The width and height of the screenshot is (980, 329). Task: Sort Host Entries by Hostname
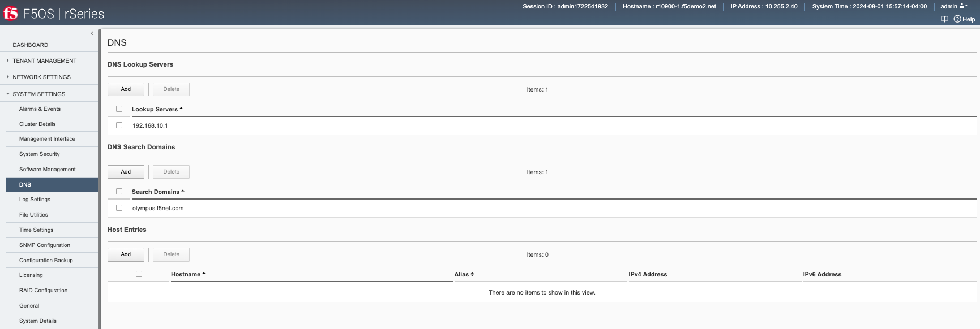[x=188, y=274]
